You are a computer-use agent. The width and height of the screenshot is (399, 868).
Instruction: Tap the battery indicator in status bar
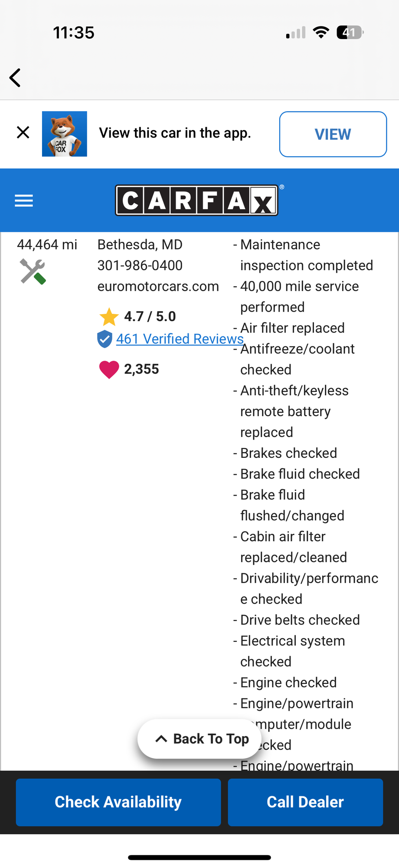click(350, 32)
